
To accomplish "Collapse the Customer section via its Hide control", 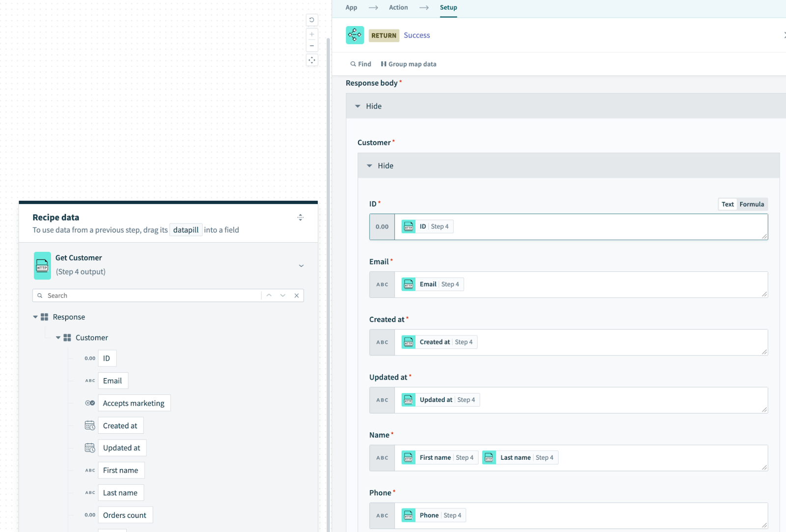I will coord(379,166).
